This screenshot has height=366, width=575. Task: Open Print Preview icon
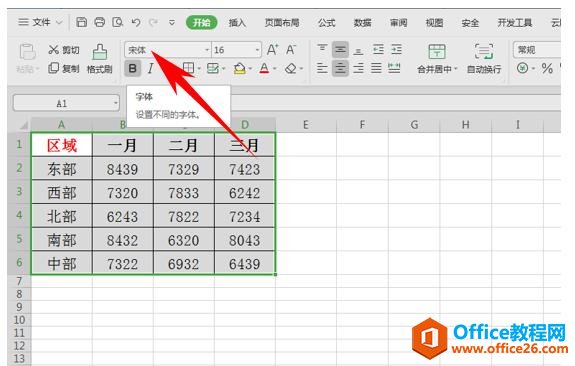coord(117,22)
